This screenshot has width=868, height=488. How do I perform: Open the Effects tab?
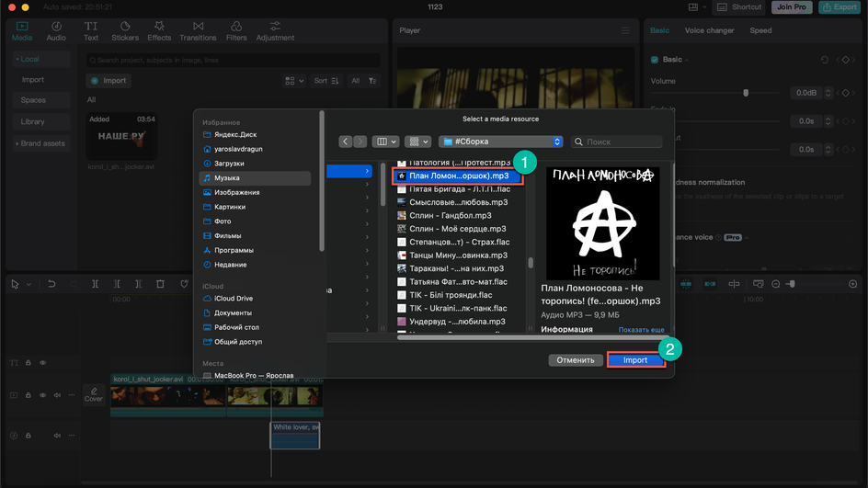[159, 31]
